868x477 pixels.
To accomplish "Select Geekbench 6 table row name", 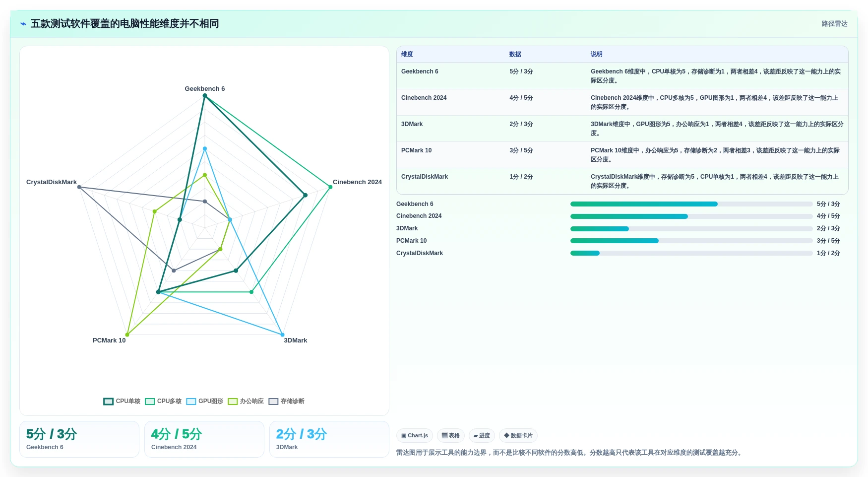I will click(x=420, y=71).
